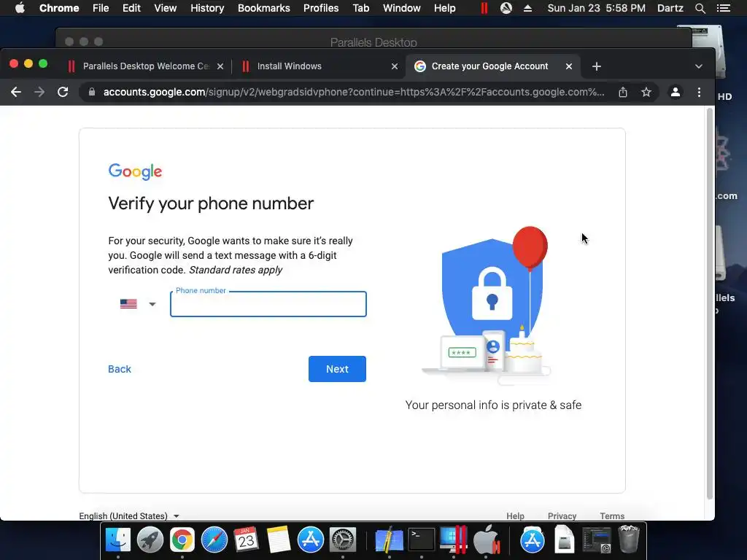
Task: Close the Create your Google Account tab
Action: pyautogui.click(x=569, y=66)
